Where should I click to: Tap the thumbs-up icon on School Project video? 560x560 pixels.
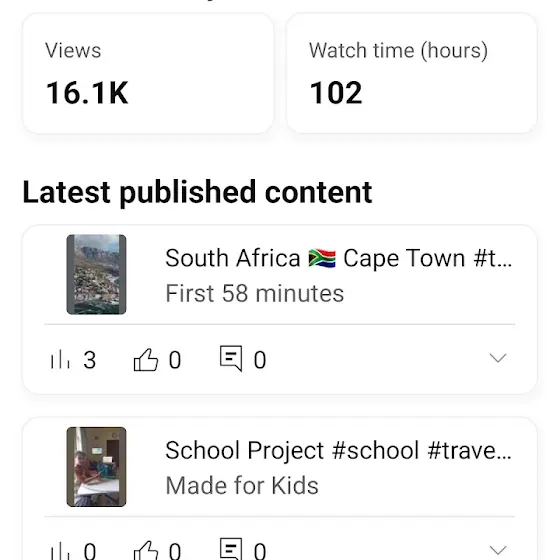click(146, 550)
